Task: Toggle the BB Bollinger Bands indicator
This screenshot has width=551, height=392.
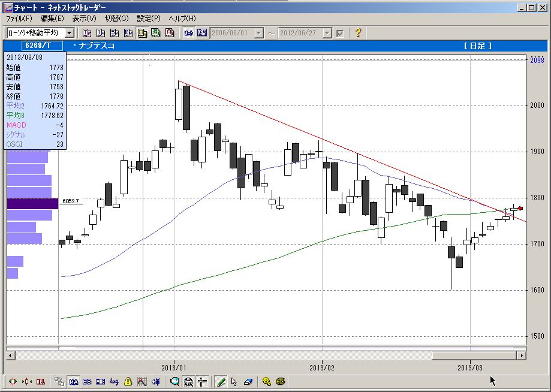Action: pos(87,381)
